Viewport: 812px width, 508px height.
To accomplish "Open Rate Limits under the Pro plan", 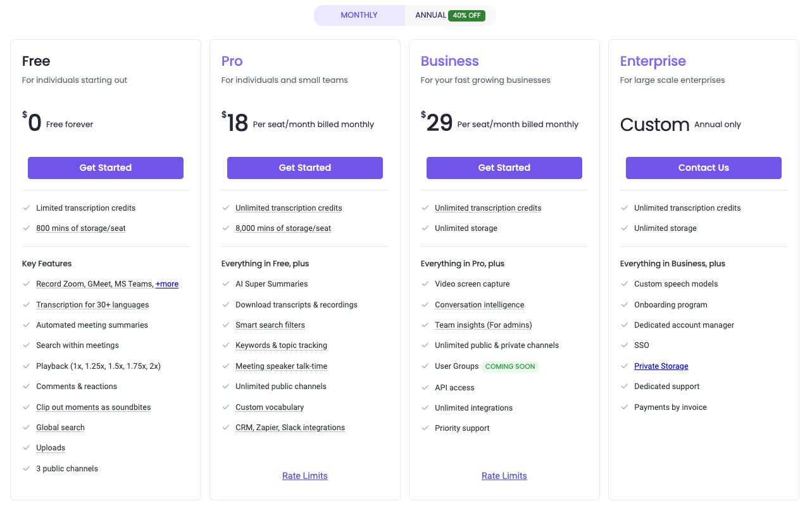I will (304, 475).
